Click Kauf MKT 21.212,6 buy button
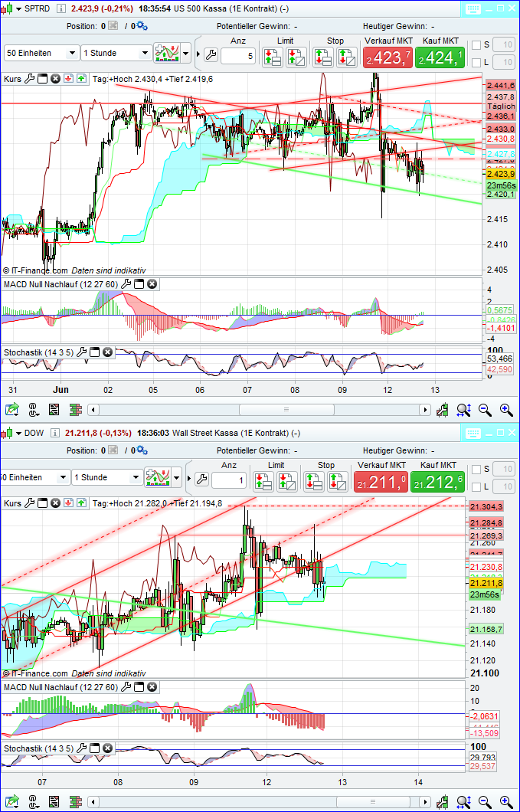Screen dimensions: 520x812 [437, 482]
